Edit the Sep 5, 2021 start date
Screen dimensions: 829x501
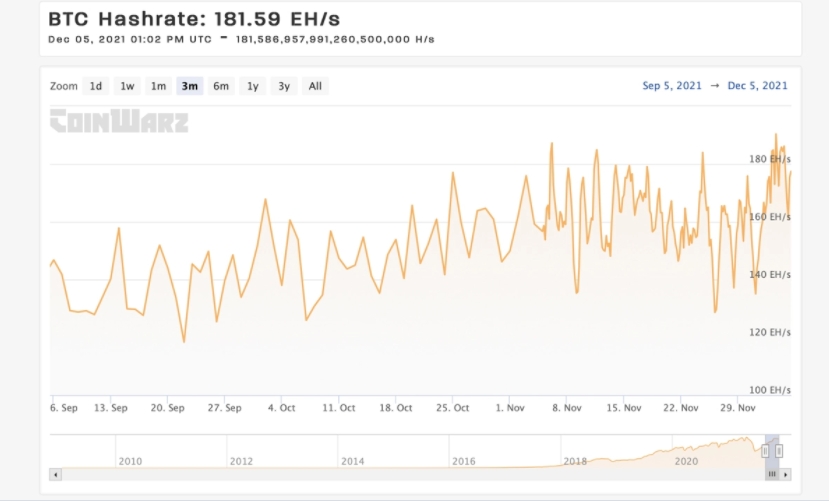[672, 86]
